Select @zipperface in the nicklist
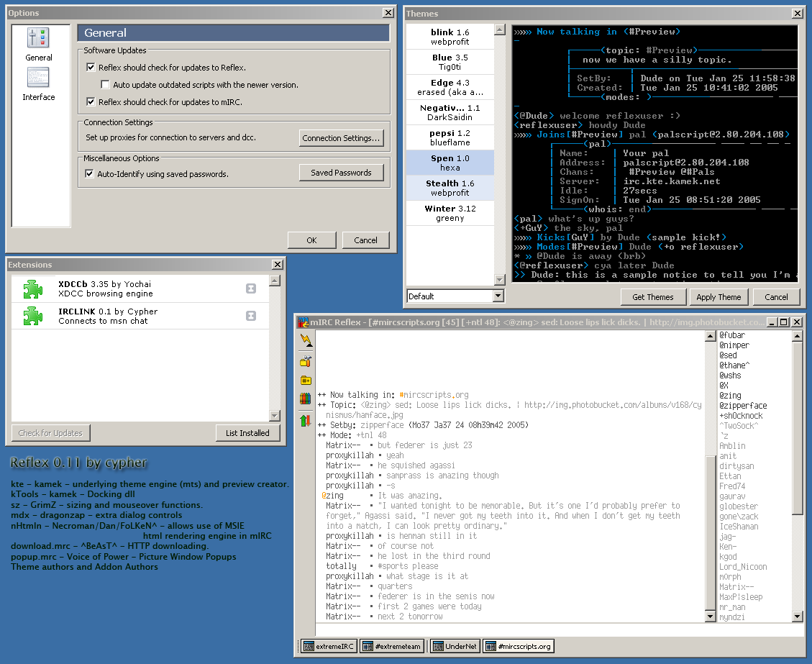The width and height of the screenshot is (812, 664). [743, 406]
